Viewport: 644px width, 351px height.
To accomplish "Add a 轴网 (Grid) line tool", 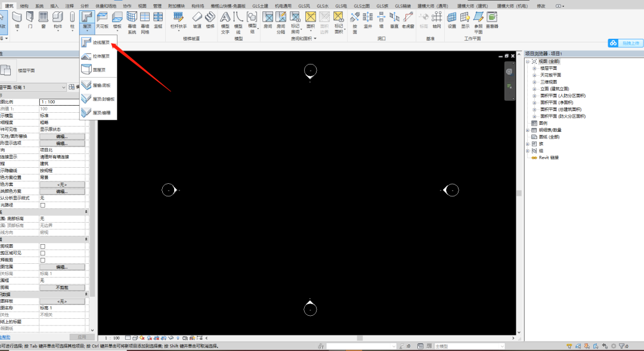I will [436, 20].
